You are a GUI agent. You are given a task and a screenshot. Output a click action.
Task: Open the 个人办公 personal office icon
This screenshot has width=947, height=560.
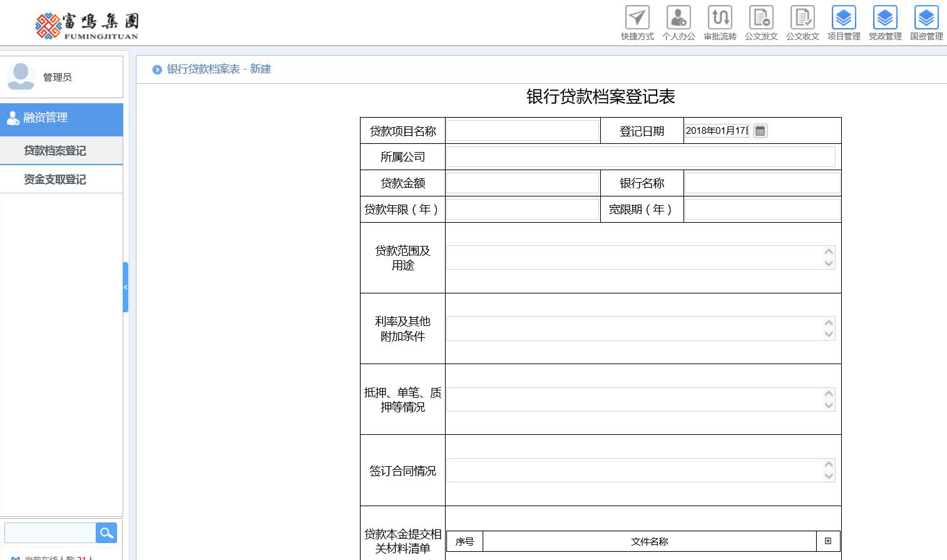678,18
